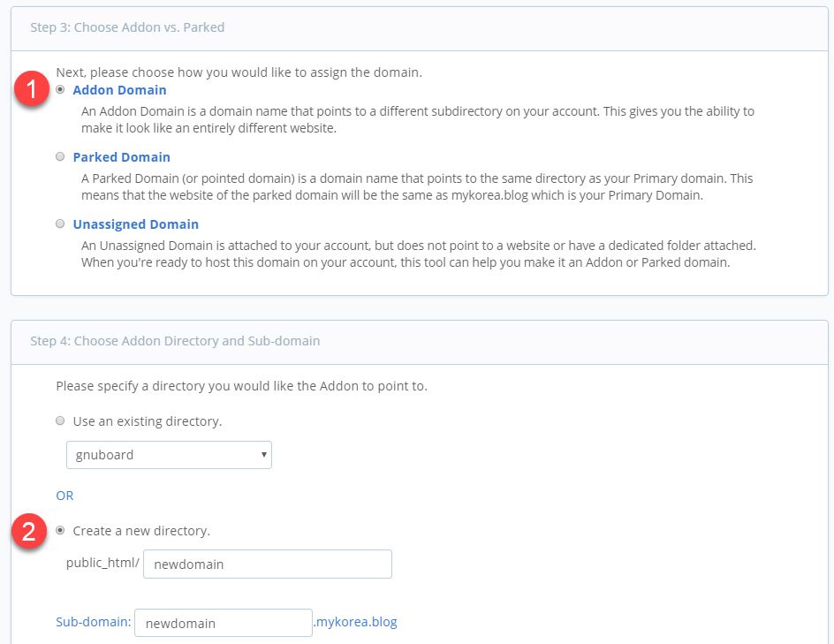Click the Step 3: Choose Addon vs. Parked heading

[x=127, y=27]
